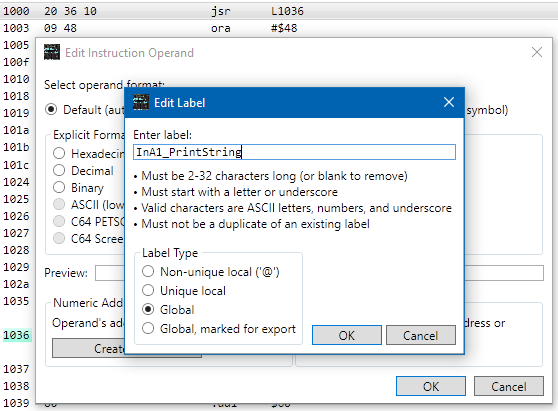Select highlighted address 1036 row
558x411 pixels.
[x=16, y=335]
